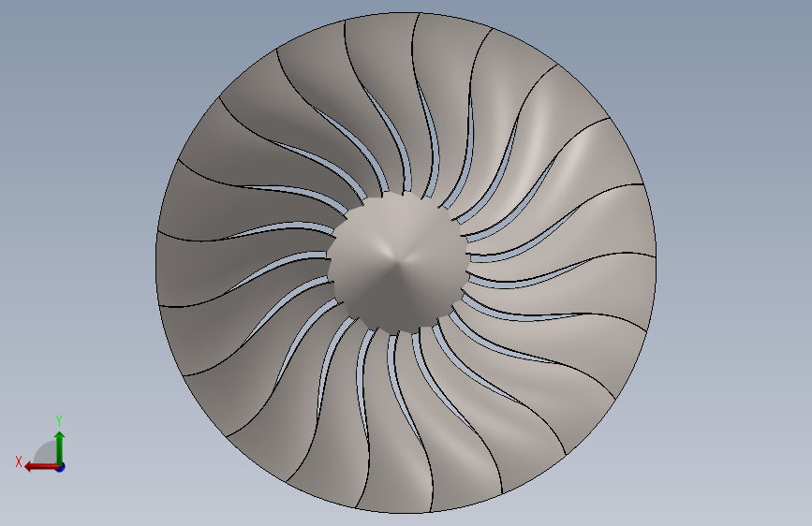Screen dimensions: 812x526
Task: Click the red X axis arrow of the triad
Action: click(41, 467)
